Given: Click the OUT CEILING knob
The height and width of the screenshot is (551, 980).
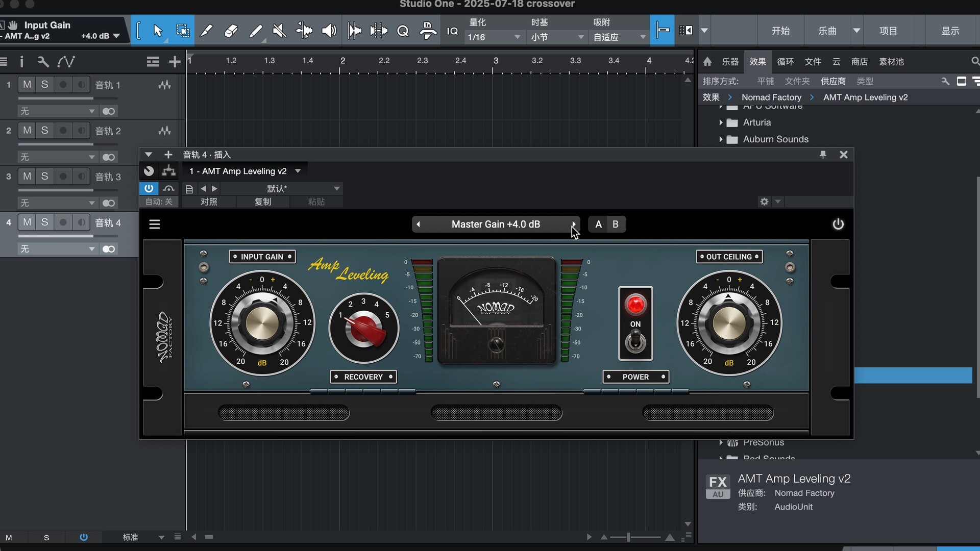Looking at the screenshot, I should (729, 323).
